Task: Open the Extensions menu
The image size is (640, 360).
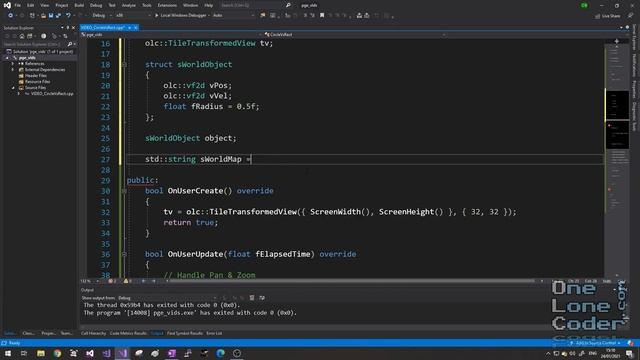Action: tap(167, 5)
